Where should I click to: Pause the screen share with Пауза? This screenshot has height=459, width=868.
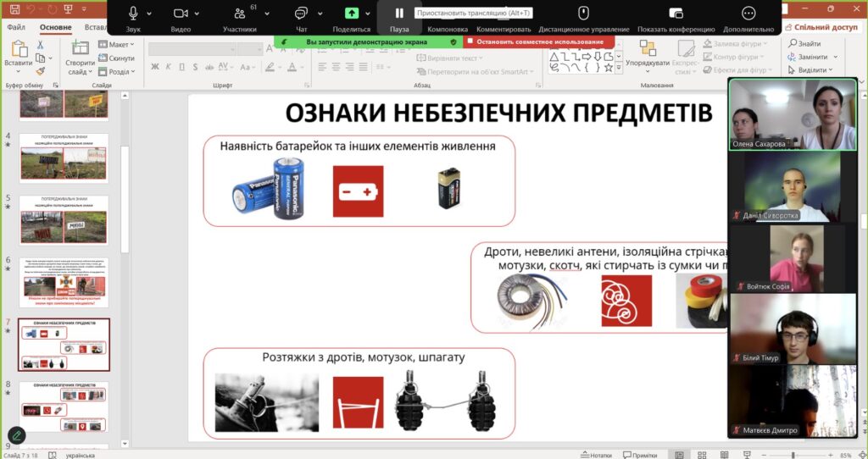399,14
